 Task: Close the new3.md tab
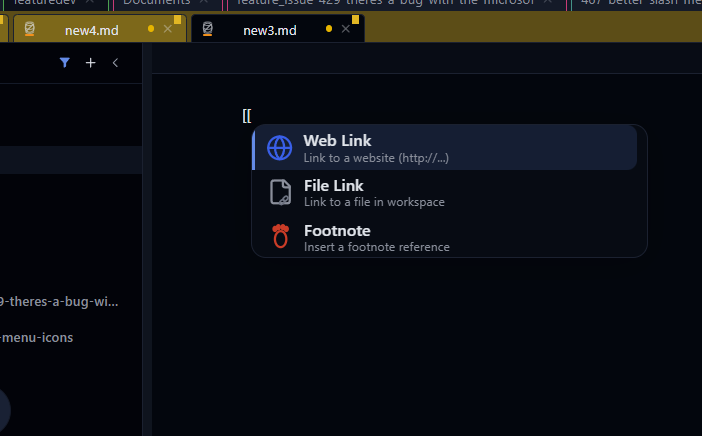pos(346,29)
